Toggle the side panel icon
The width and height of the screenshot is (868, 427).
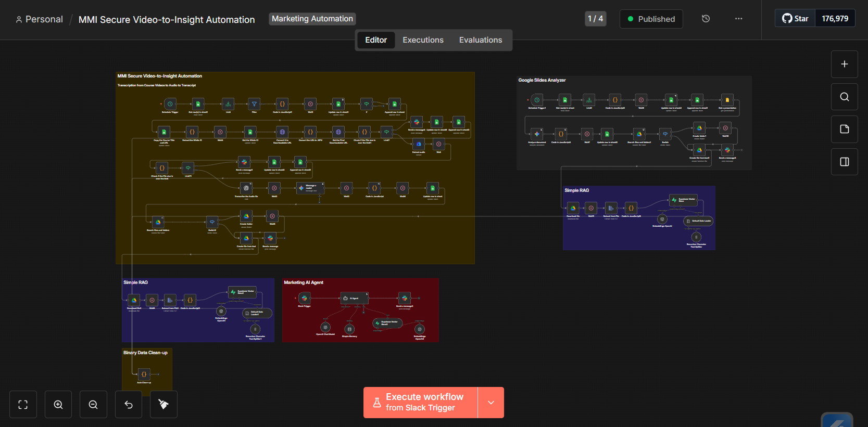tap(845, 162)
